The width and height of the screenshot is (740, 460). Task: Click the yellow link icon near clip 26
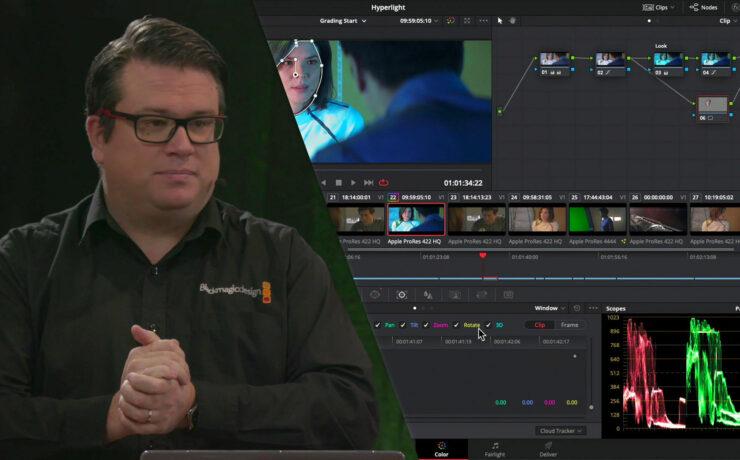pos(623,242)
